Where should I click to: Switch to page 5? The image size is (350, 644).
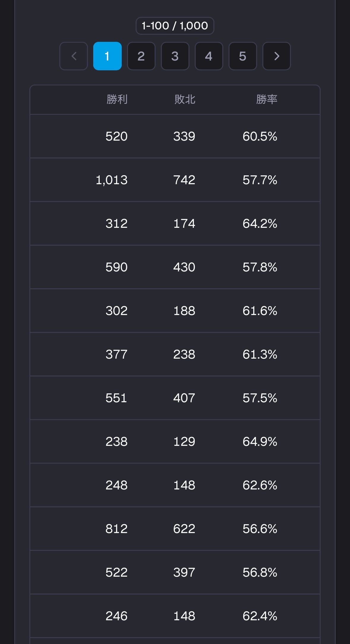point(243,56)
